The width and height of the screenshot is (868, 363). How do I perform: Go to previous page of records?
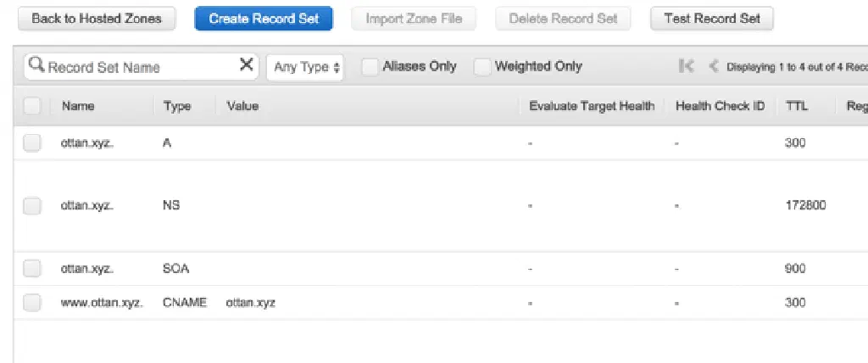click(713, 66)
